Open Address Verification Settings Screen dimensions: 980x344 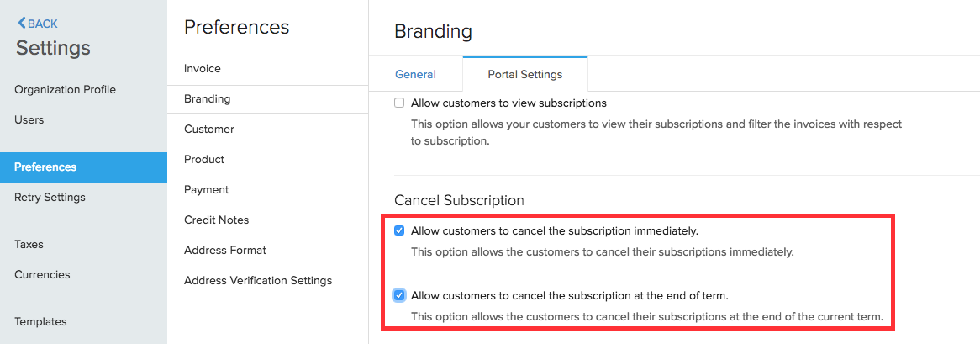coord(258,281)
